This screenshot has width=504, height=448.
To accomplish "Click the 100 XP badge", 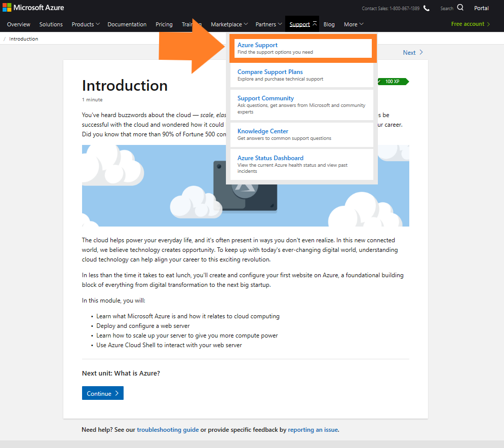I will (393, 82).
